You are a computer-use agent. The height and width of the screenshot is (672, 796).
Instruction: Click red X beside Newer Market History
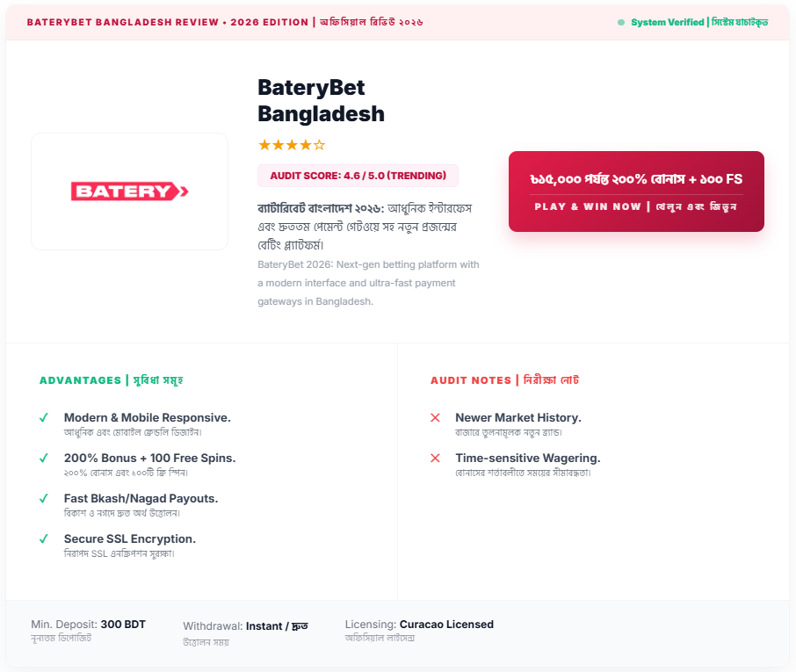(435, 418)
